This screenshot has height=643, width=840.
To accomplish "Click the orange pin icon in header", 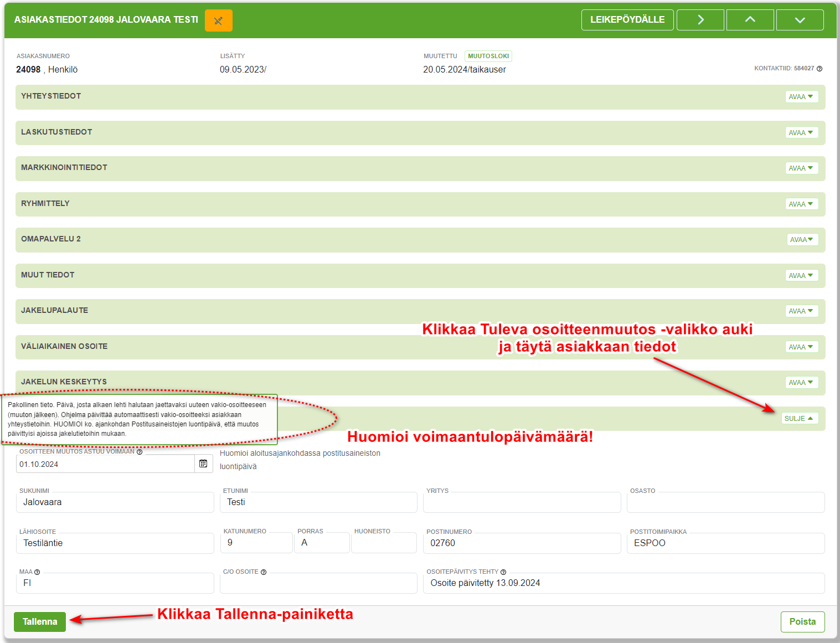I will point(218,20).
